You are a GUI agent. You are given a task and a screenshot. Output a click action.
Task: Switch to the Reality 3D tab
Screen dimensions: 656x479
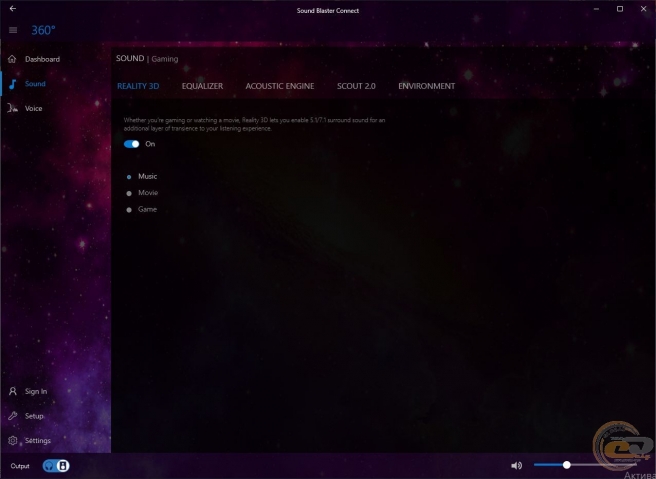click(x=138, y=86)
